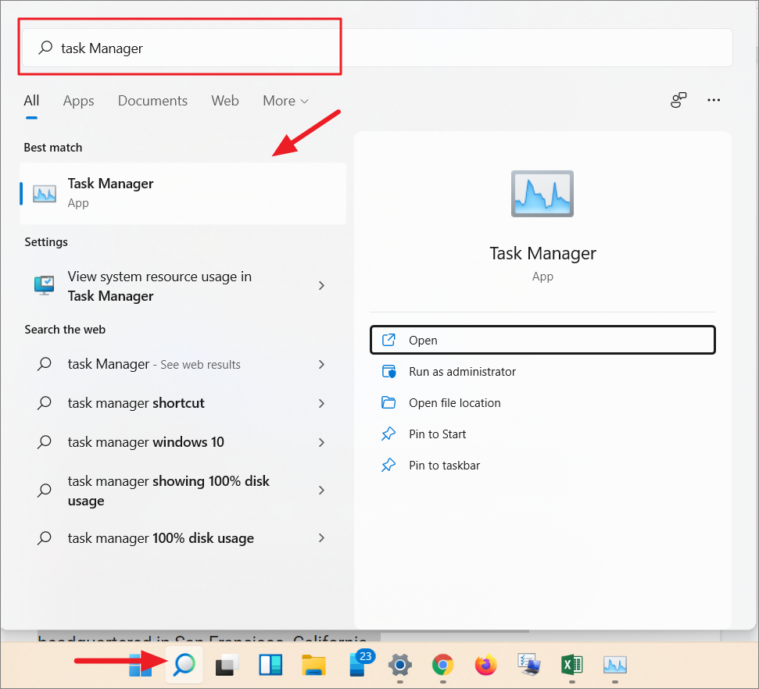The width and height of the screenshot is (759, 689).
Task: Select the Task Manager App best match result
Action: (183, 193)
